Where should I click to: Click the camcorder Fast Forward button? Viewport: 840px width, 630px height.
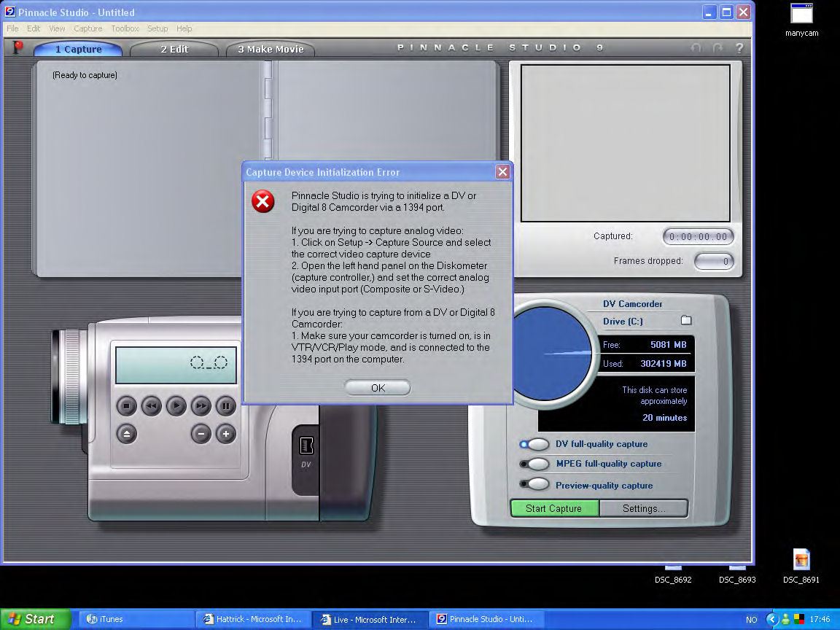coord(201,406)
